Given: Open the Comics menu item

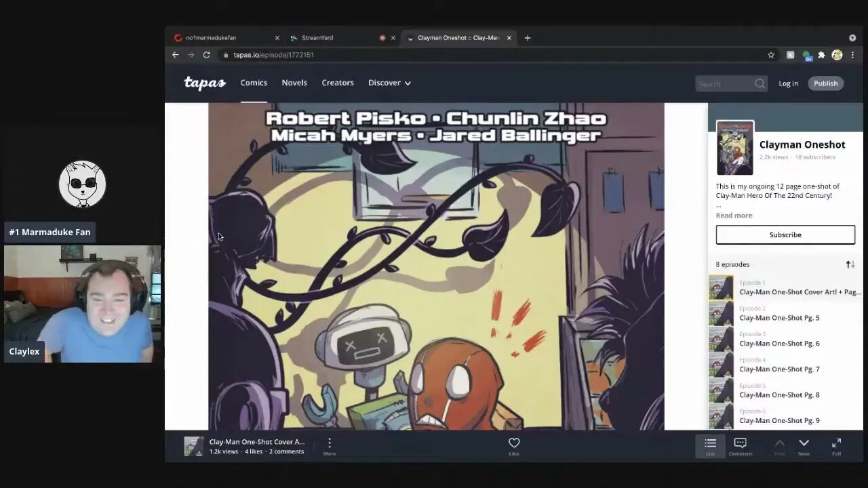Looking at the screenshot, I should pyautogui.click(x=254, y=83).
